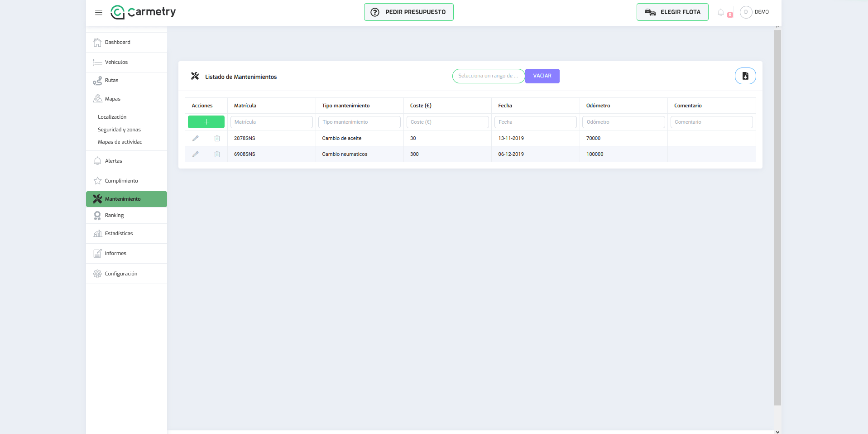Click the scrollbar down arrow
The width and height of the screenshot is (868, 434).
777,432
